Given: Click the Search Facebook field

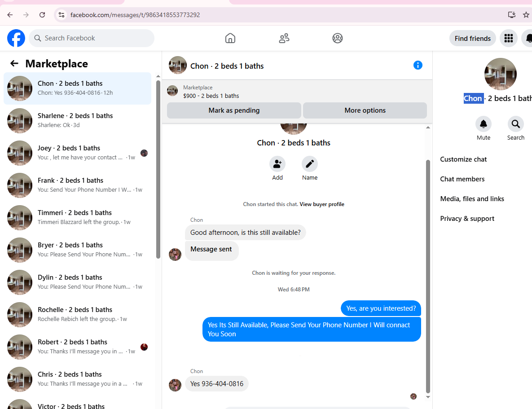Looking at the screenshot, I should 92,38.
